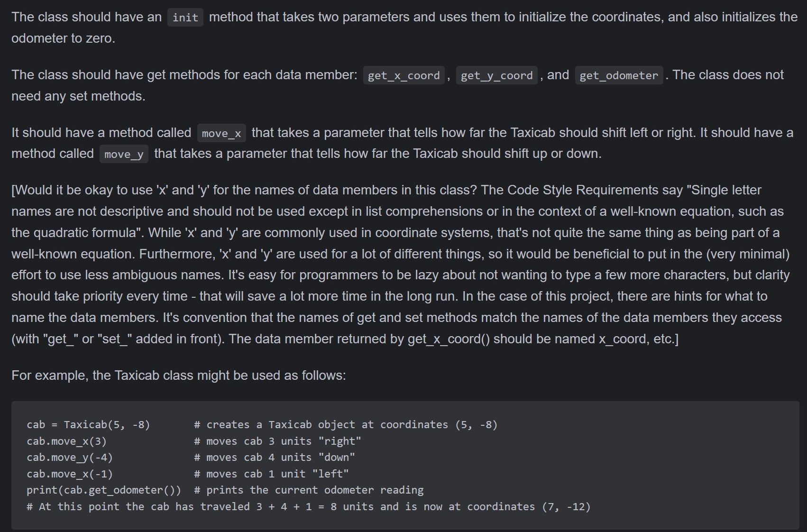Click the paragraph discussing single letter names

pyautogui.click(x=403, y=265)
